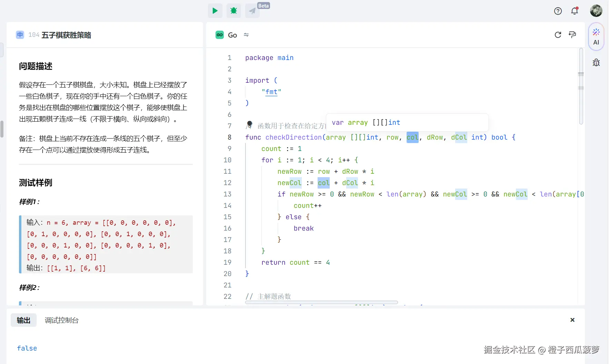
Task: Click the '// 主解题函数' comment on line 22
Action: [x=268, y=296]
